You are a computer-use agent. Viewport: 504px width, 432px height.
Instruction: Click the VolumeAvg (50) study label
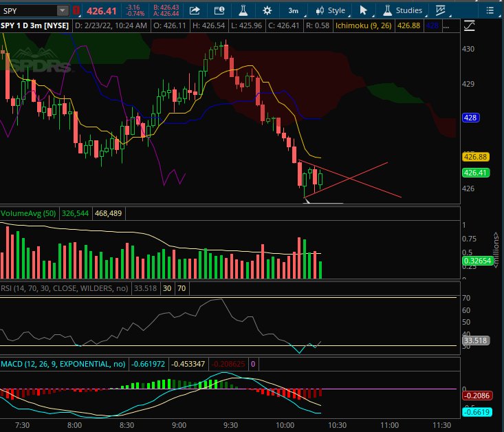(28, 213)
